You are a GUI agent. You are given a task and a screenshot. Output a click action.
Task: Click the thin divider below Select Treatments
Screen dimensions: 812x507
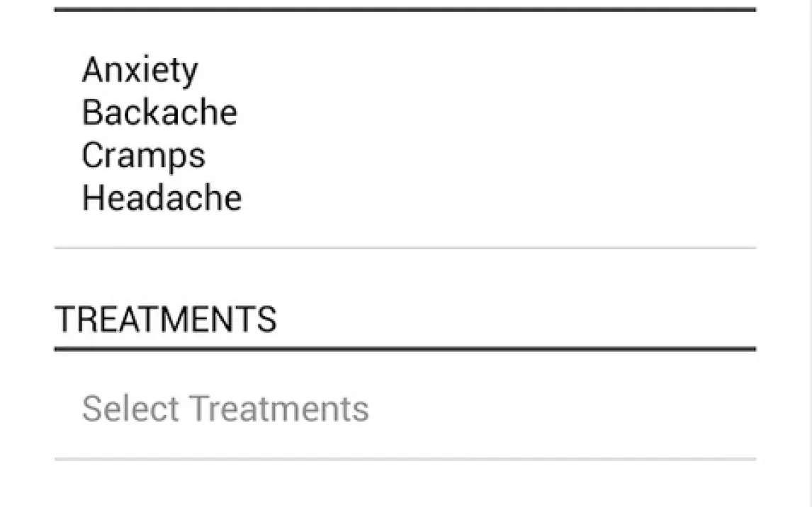(405, 459)
